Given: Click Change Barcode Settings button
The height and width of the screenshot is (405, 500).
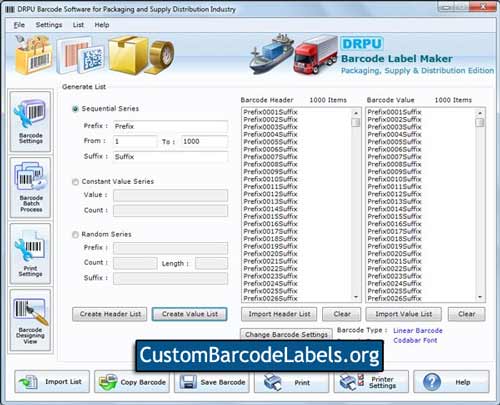Looking at the screenshot, I should (286, 334).
